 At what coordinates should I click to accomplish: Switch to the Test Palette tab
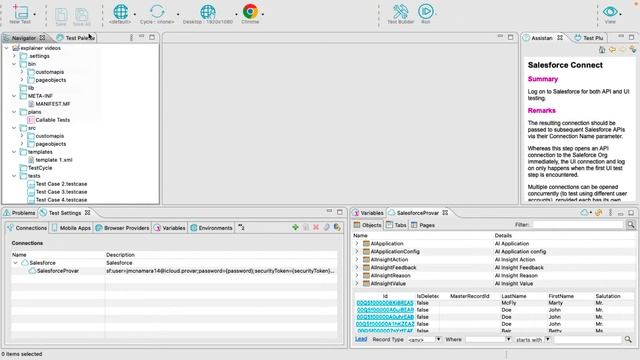click(x=76, y=38)
